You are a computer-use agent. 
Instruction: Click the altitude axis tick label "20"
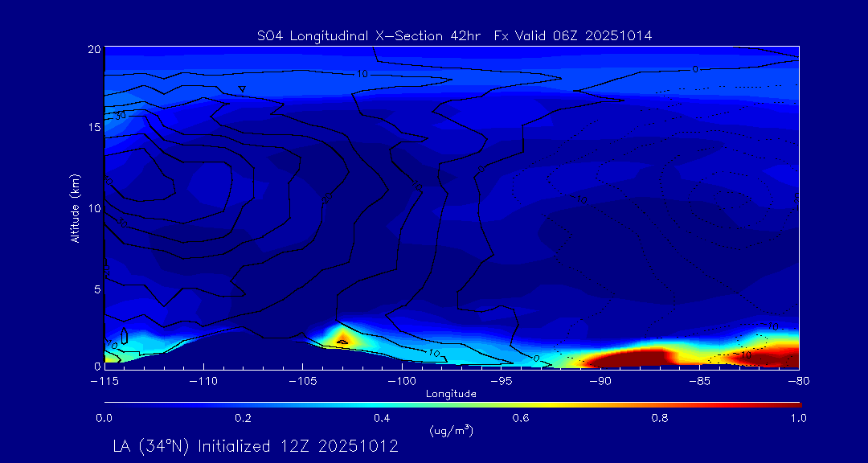(x=93, y=49)
